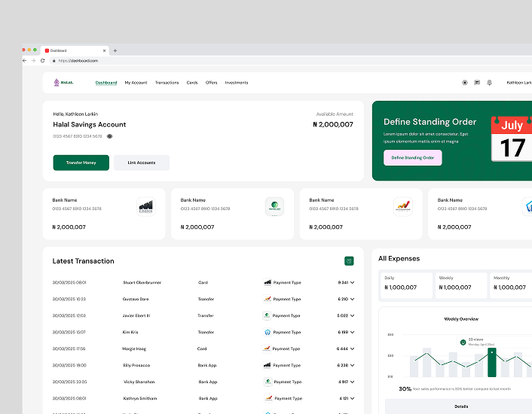
Task: Click the July 17 calendar graphic
Action: pos(512,139)
